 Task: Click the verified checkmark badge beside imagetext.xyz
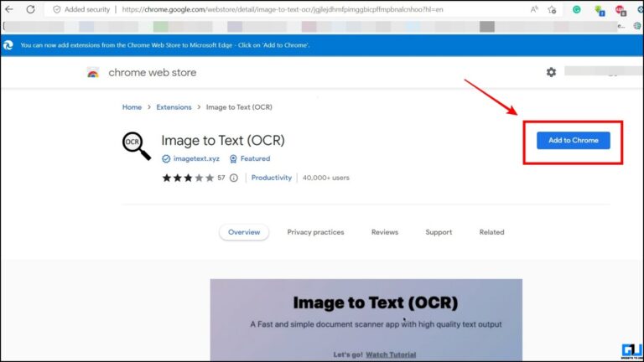click(x=166, y=159)
